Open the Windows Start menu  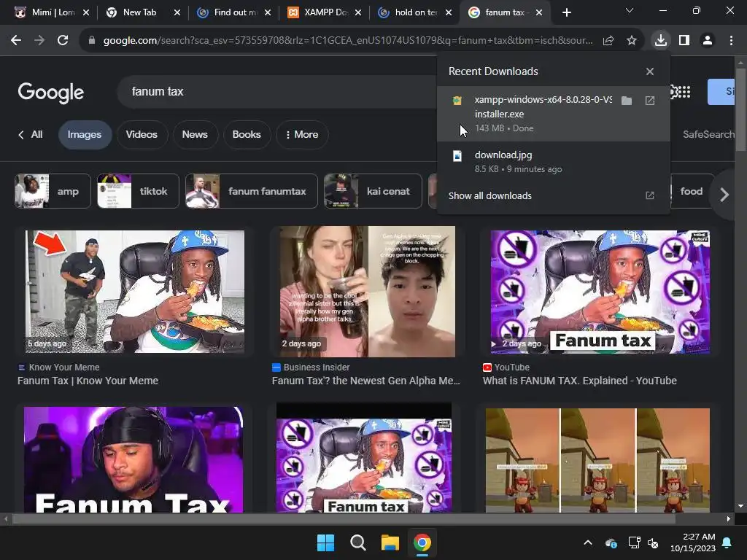(326, 542)
